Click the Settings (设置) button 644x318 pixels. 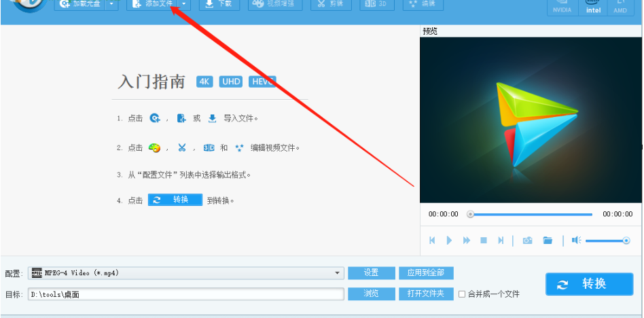[x=372, y=272]
